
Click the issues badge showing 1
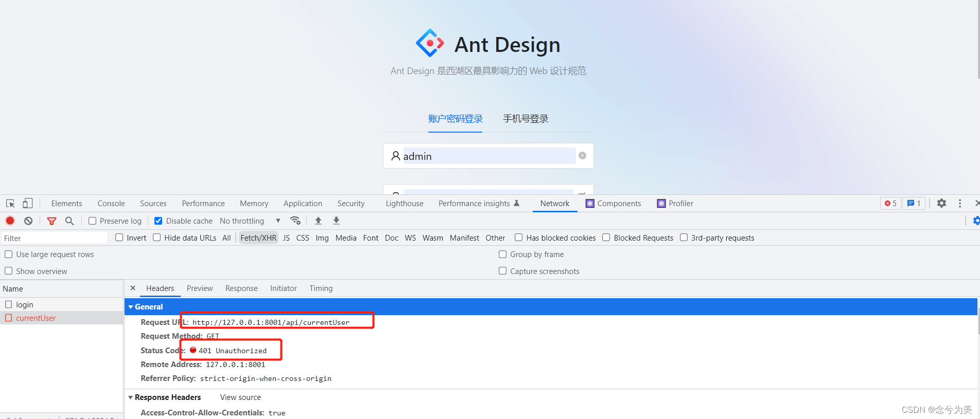coord(914,204)
